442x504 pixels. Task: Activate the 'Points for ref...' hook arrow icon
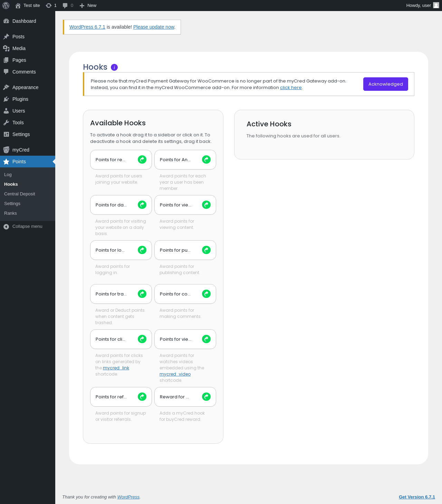(142, 397)
